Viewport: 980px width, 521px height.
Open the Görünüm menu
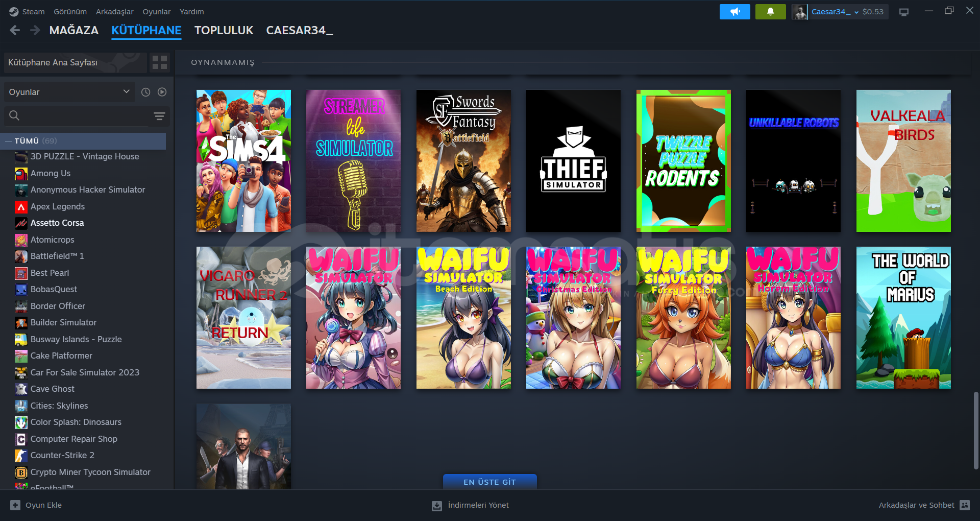click(x=70, y=12)
